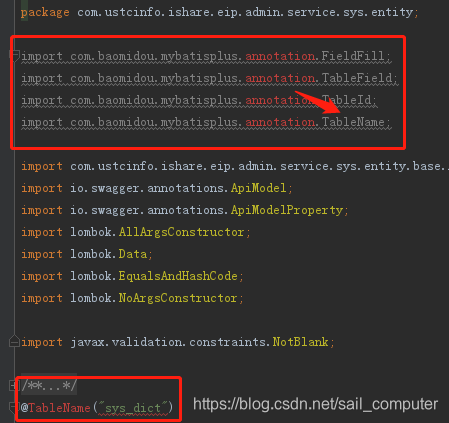
Task: Click 'com.baomidou.mybatisplus' in the FieldFill import
Action: [x=154, y=56]
